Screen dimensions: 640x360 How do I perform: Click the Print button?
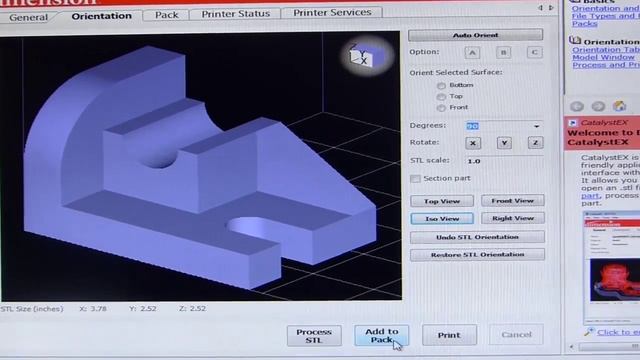(449, 335)
